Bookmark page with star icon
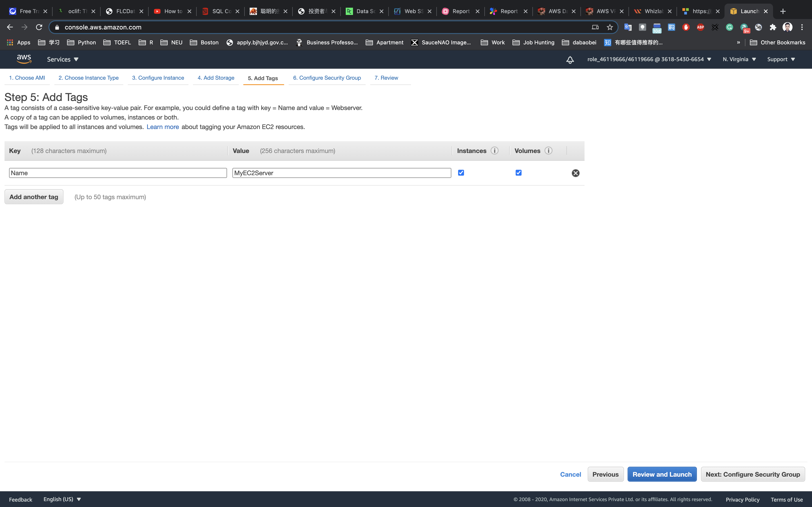The height and width of the screenshot is (507, 812). [x=610, y=27]
